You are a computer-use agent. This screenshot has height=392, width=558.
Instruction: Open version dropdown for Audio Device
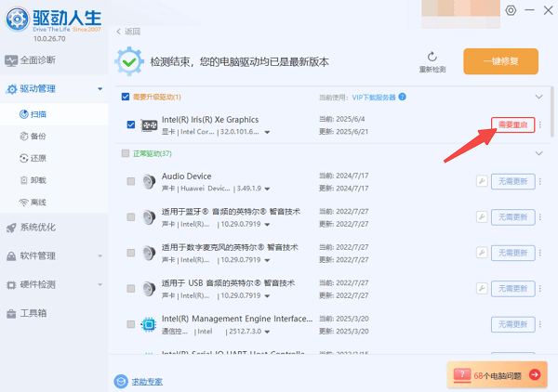point(267,189)
